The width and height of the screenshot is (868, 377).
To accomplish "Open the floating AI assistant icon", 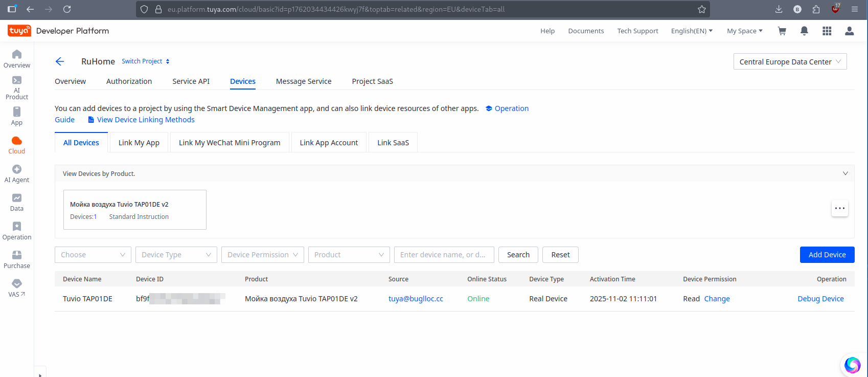I will [852, 365].
